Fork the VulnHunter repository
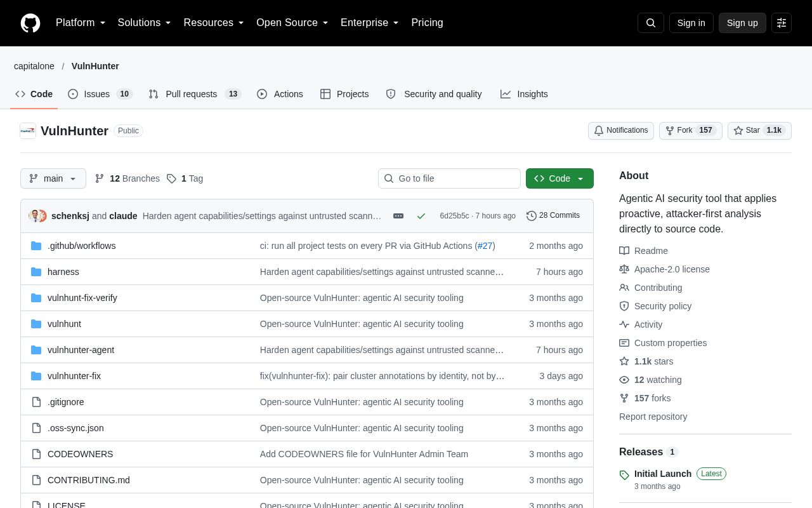812x508 pixels. click(691, 131)
